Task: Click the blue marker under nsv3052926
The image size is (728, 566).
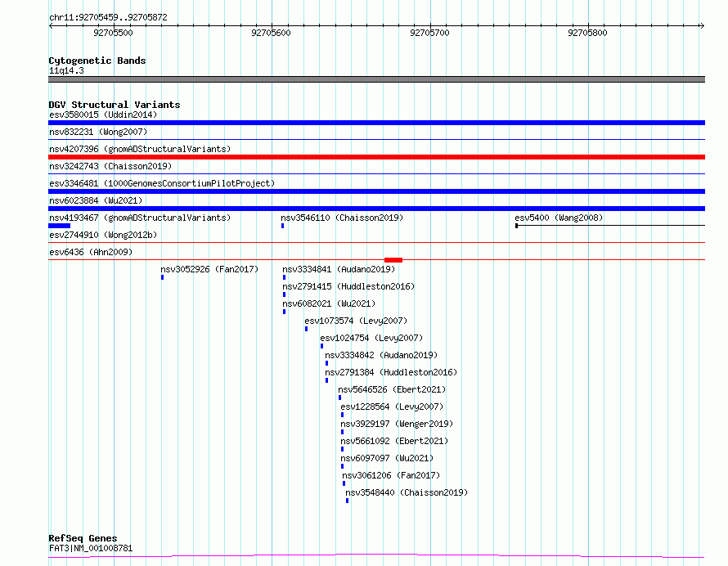Action: pyautogui.click(x=163, y=277)
